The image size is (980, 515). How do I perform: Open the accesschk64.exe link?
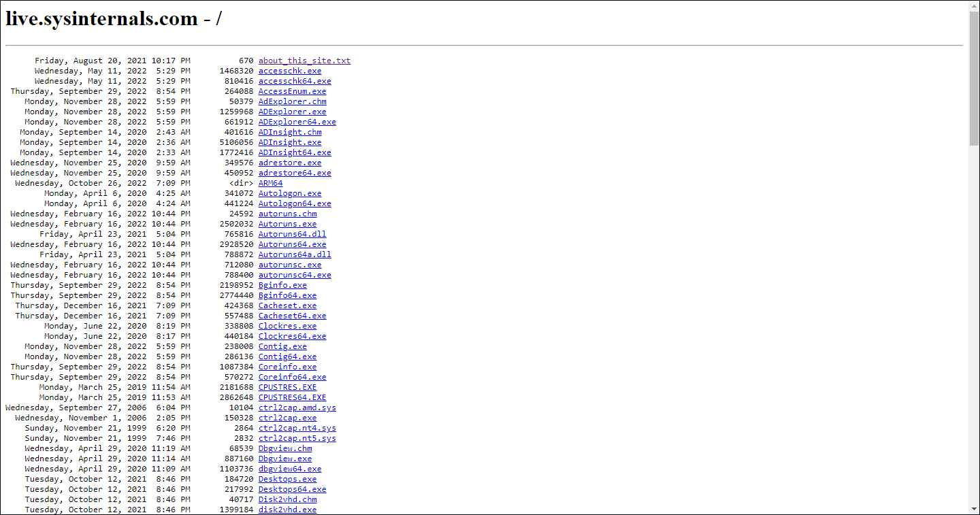tap(294, 80)
